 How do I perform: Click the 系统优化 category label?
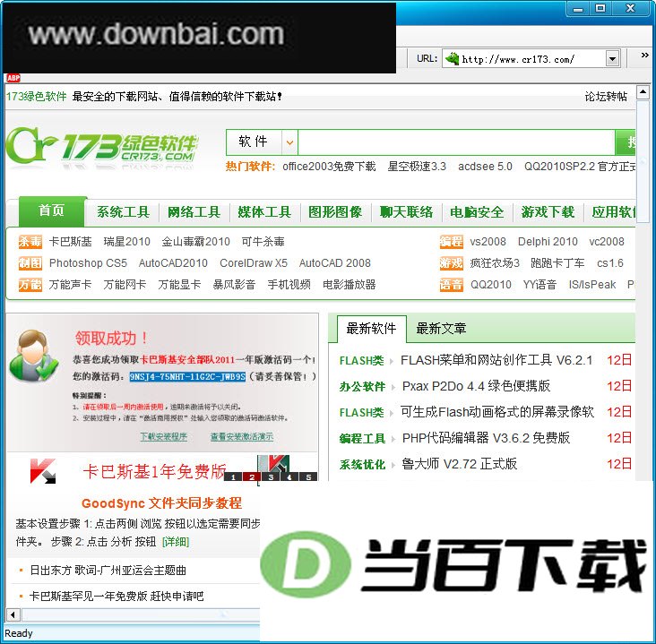pos(362,464)
